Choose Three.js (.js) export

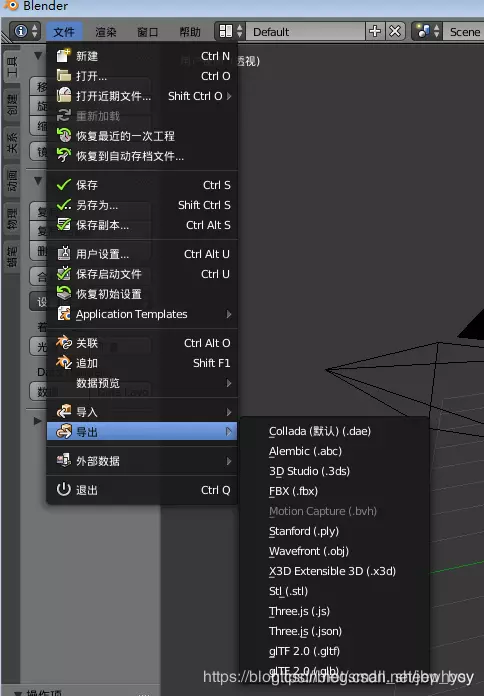(x=299, y=611)
